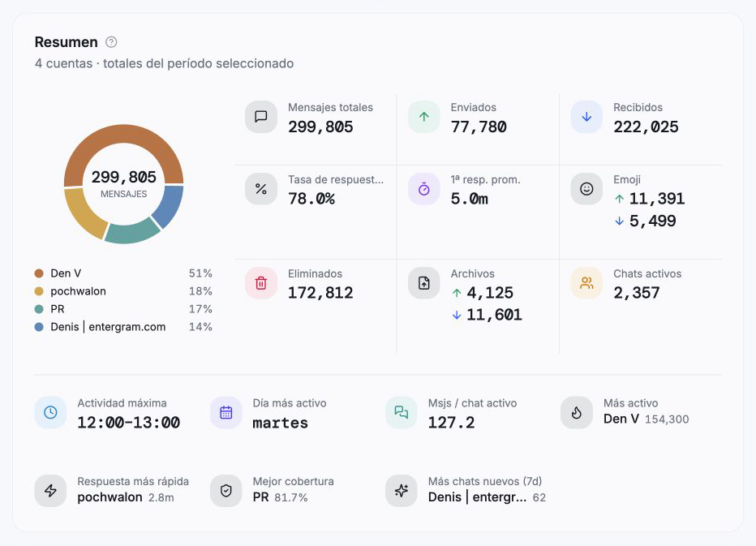756x546 pixels.
Task: Click the green up arrow next to Archivos 4,125
Action: [457, 293]
